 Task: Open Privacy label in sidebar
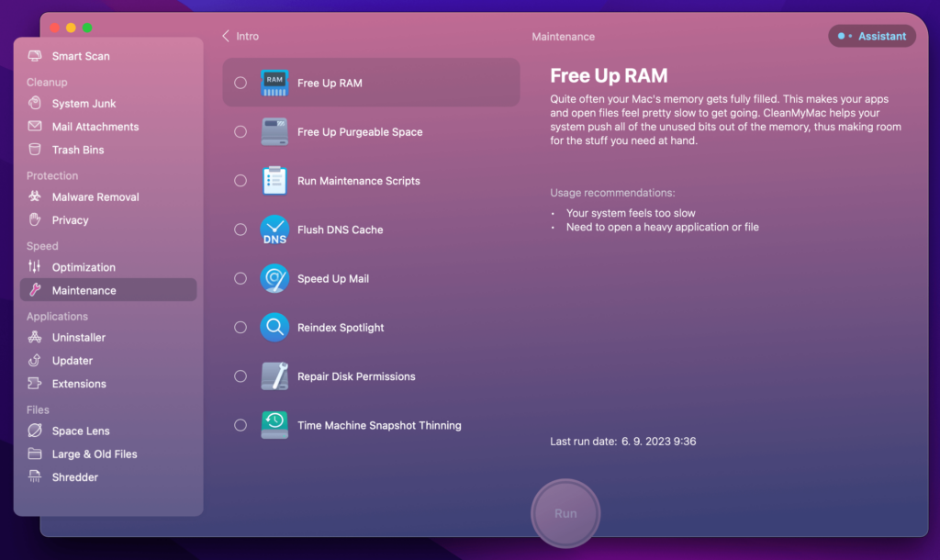[70, 220]
